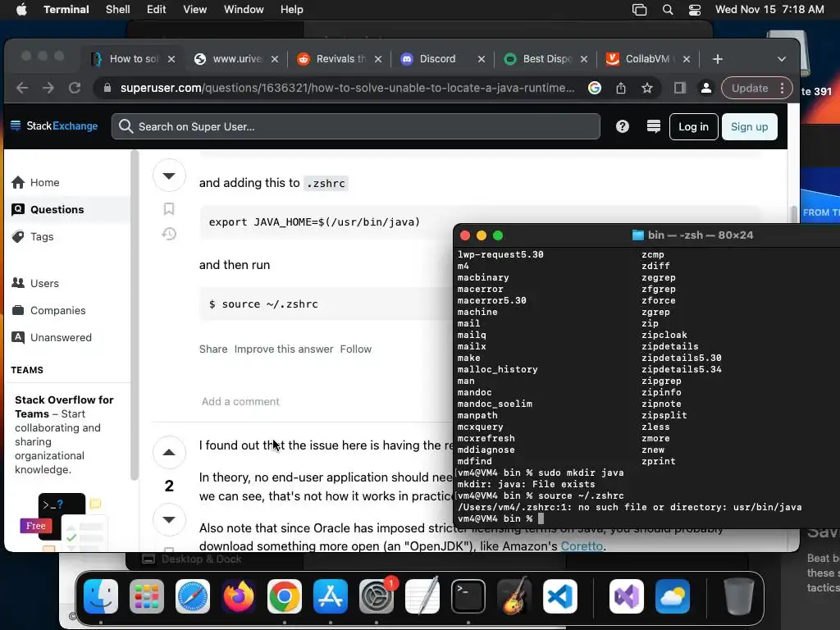Click Share under the answer

[213, 349]
